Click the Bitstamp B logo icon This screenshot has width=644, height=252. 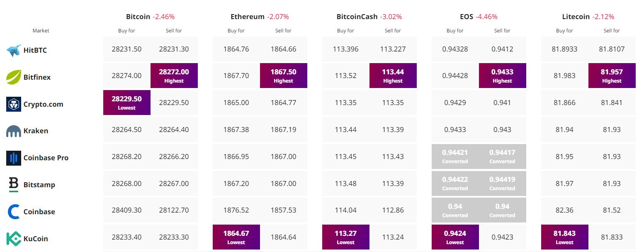[x=14, y=185]
